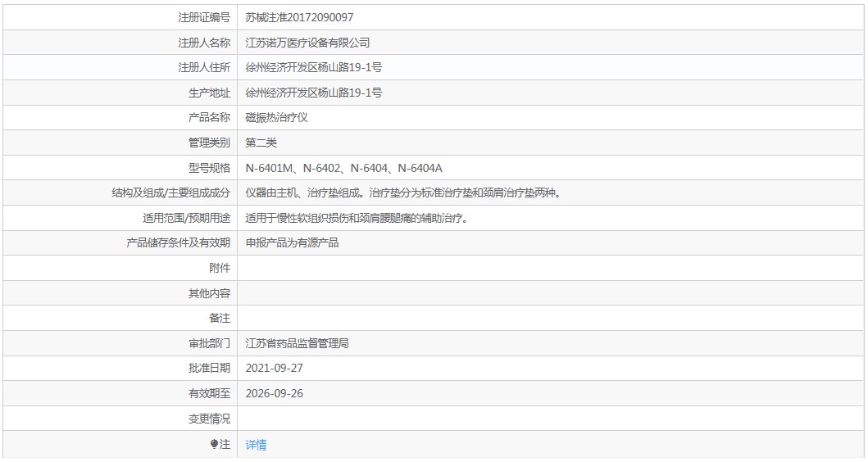This screenshot has width=868, height=462.
Task: Select the intended use text 适用于慢性软组织损伤
Action: point(357,218)
